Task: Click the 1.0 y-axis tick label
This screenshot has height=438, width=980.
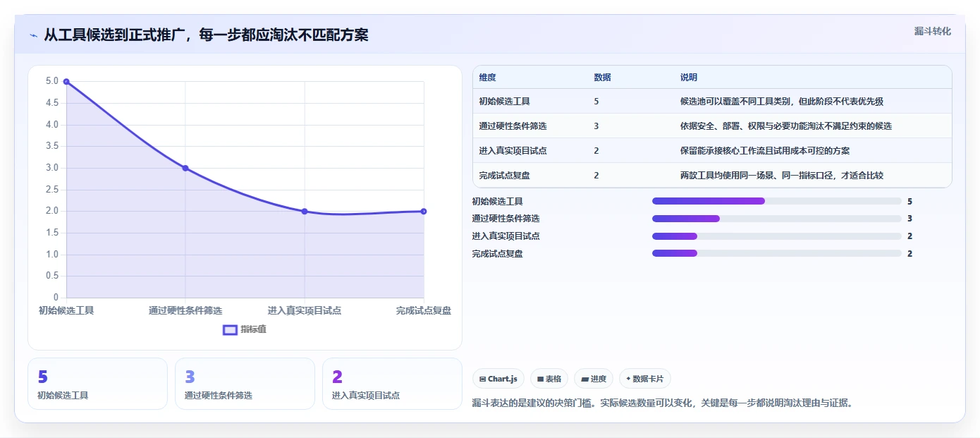Action: point(53,255)
